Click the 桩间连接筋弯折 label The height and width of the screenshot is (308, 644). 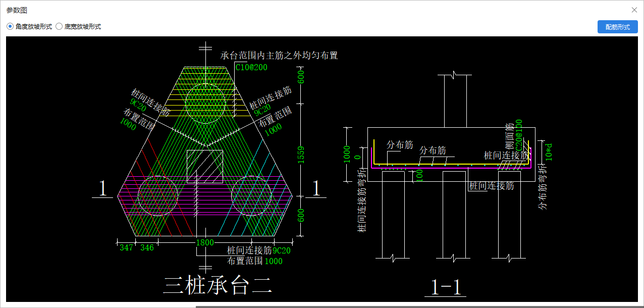click(x=362, y=201)
